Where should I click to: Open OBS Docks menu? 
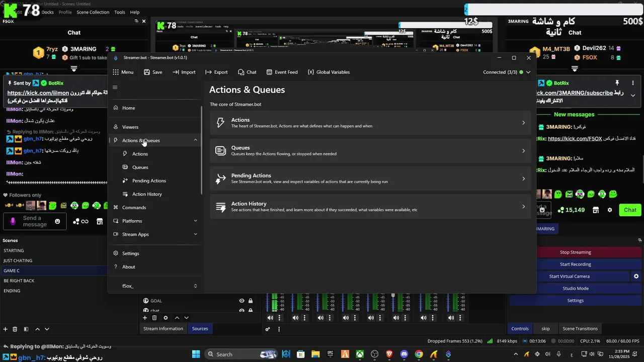tap(47, 12)
